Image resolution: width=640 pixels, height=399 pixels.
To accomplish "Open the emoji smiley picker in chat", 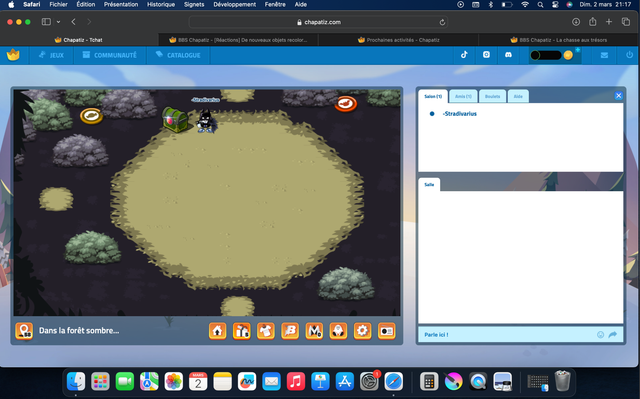I will pos(600,335).
